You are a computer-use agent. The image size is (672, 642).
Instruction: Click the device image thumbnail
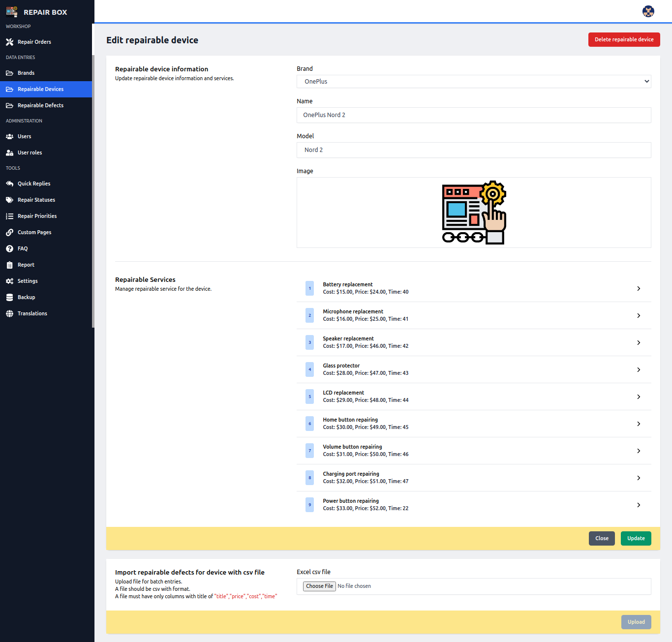point(474,213)
